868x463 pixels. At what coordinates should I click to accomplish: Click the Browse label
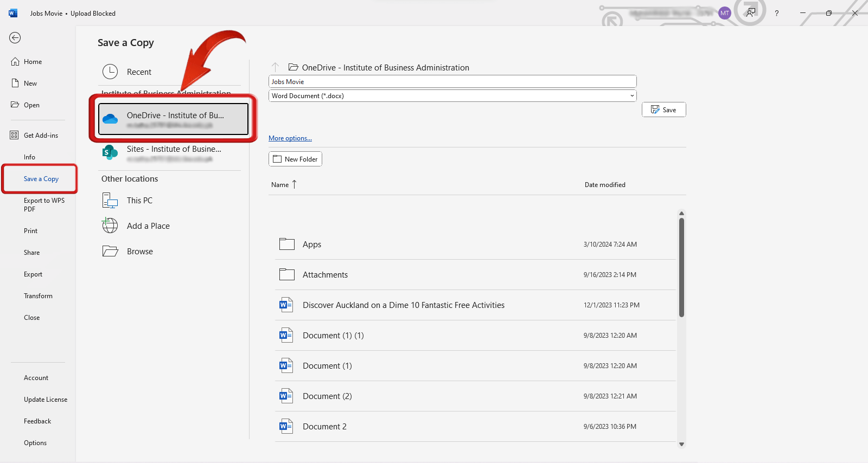(x=140, y=252)
